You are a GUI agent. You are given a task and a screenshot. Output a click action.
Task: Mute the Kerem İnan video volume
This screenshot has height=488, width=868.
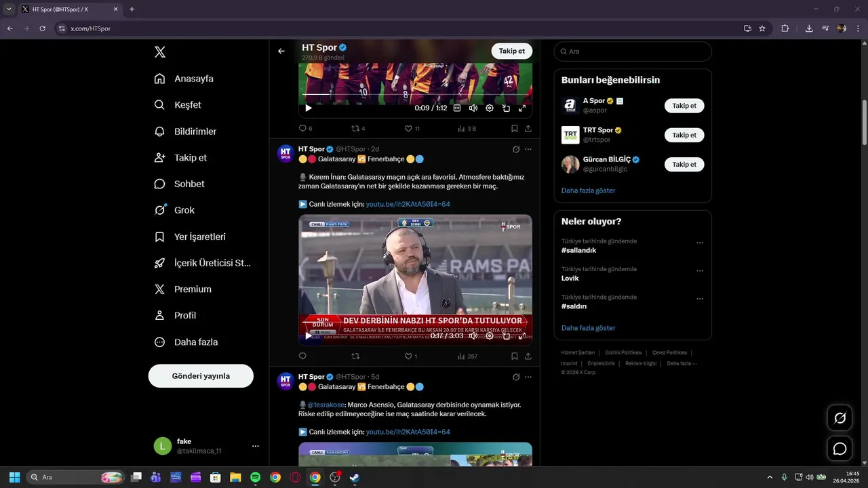pos(473,335)
